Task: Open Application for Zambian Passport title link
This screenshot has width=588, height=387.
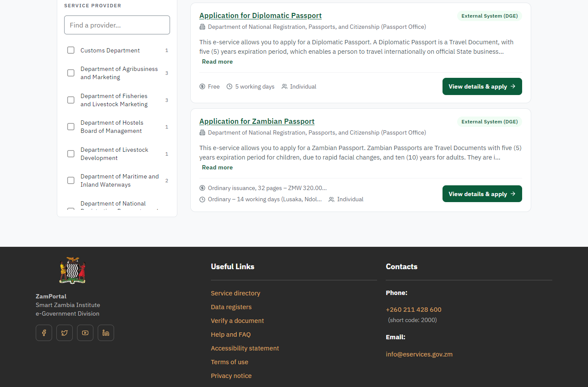Action: pos(257,121)
